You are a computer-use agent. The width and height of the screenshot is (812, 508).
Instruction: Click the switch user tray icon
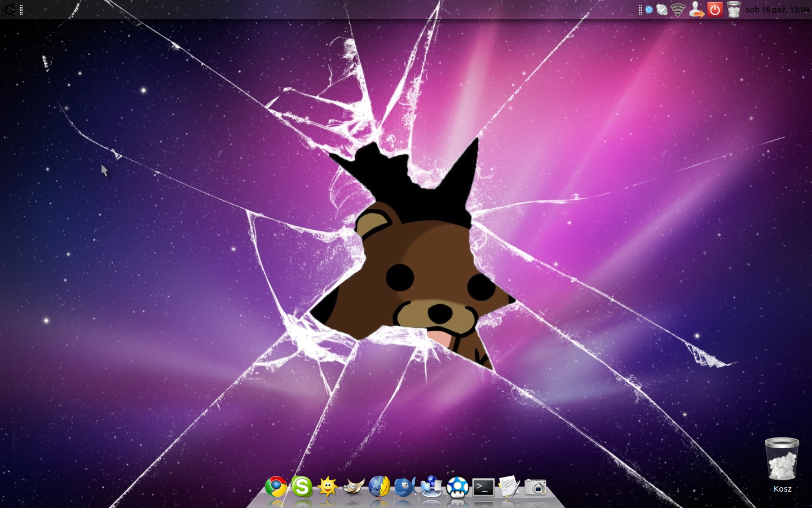(697, 10)
